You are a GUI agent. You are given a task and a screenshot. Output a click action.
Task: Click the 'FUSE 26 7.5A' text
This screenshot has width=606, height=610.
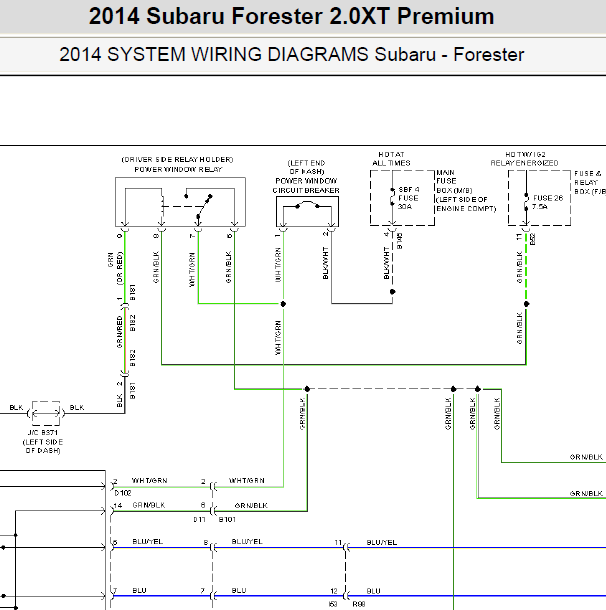coord(548,202)
